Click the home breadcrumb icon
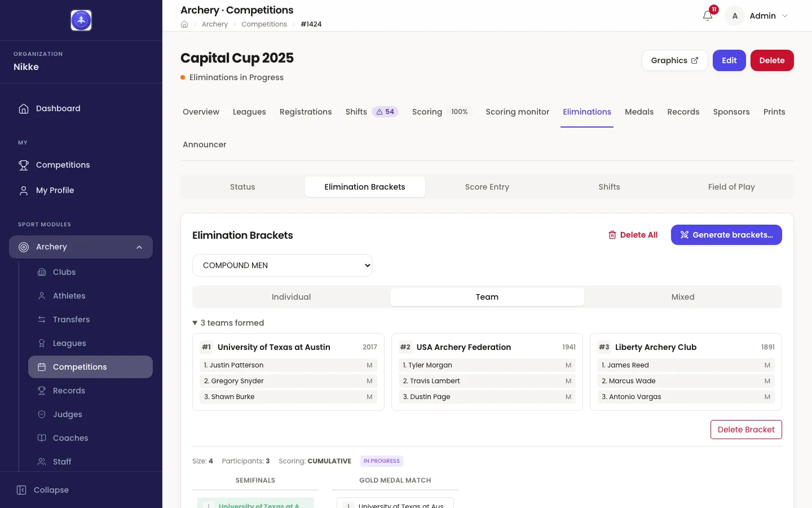The width and height of the screenshot is (812, 508). [184, 24]
